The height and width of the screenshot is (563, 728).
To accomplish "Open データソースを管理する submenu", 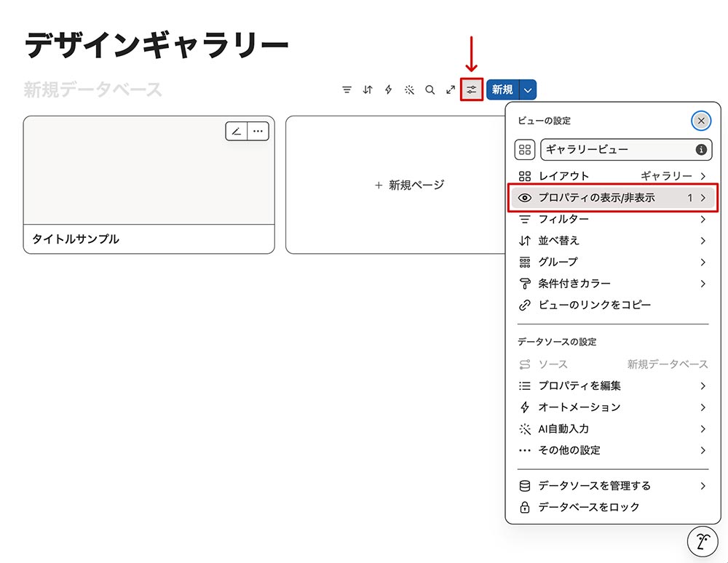I will [x=613, y=486].
